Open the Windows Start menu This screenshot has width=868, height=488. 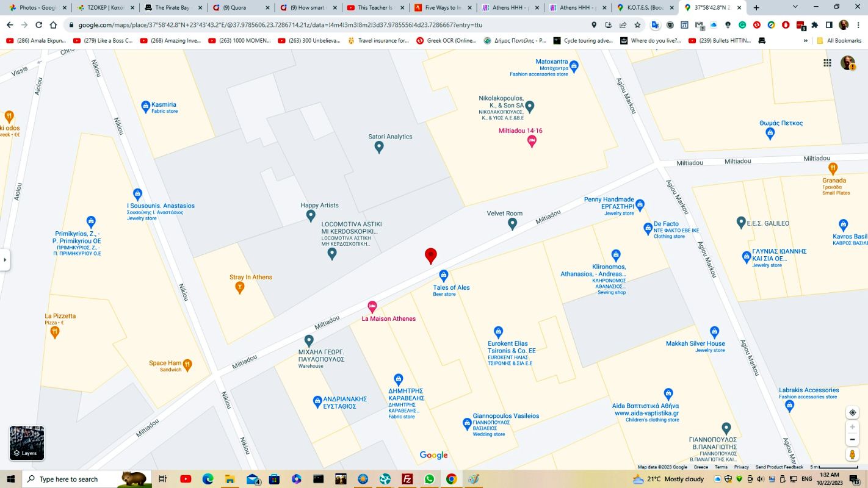(x=10, y=479)
